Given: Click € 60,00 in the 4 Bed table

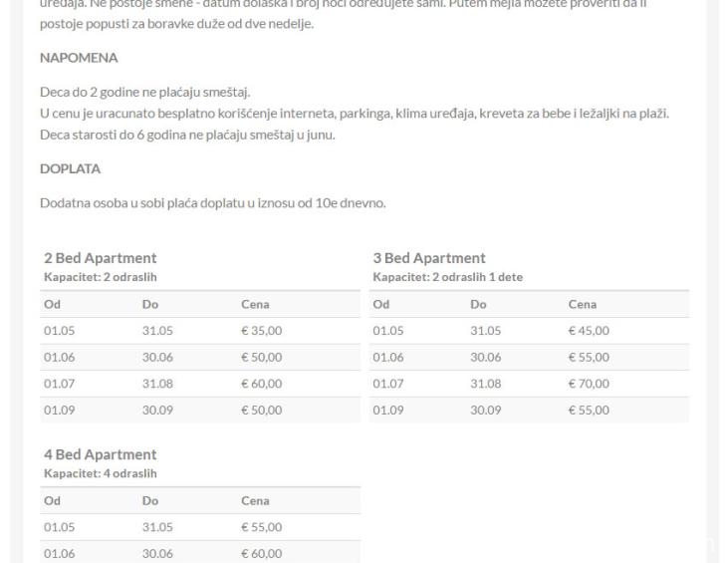Looking at the screenshot, I should (262, 553).
